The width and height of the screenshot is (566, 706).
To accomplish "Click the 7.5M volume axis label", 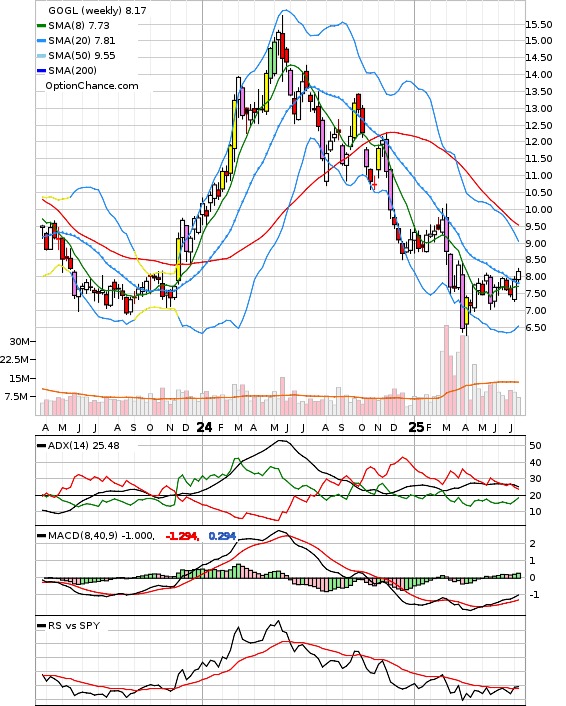I will click(17, 397).
